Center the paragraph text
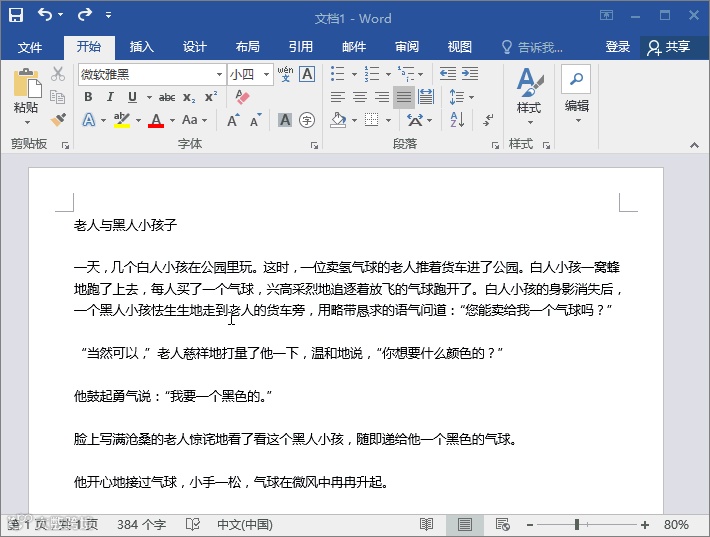 360,96
